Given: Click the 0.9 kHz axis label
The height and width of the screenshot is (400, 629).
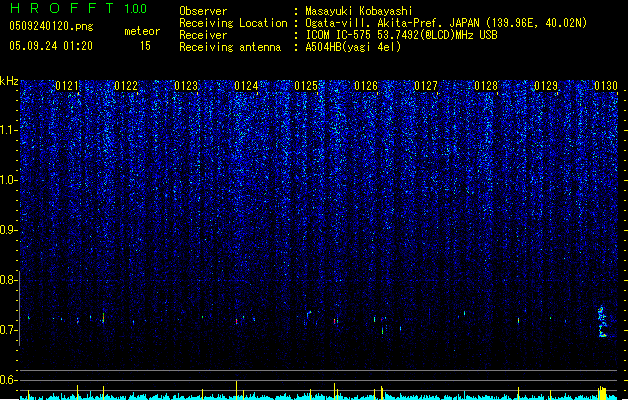Looking at the screenshot, I should point(9,230).
